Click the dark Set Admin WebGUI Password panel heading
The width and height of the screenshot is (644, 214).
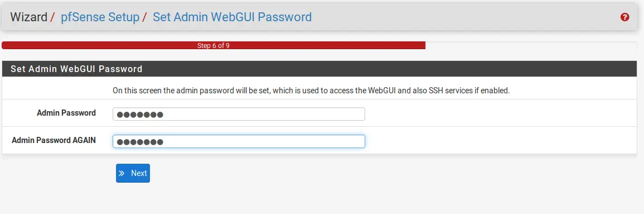click(x=321, y=69)
